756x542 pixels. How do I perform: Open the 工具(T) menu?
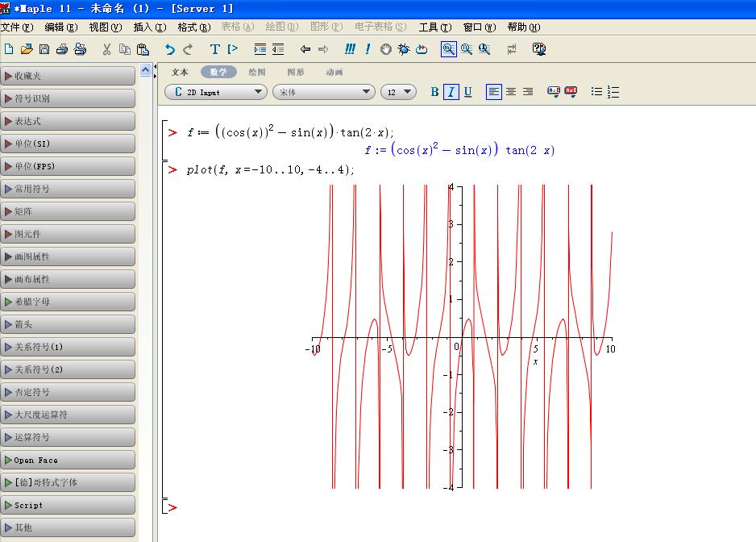pos(435,27)
